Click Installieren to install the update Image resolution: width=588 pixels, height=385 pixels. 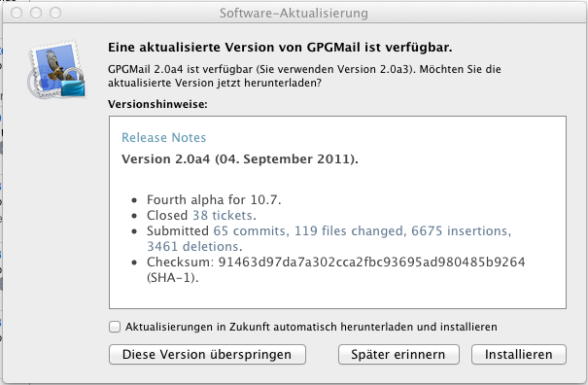[x=519, y=354]
